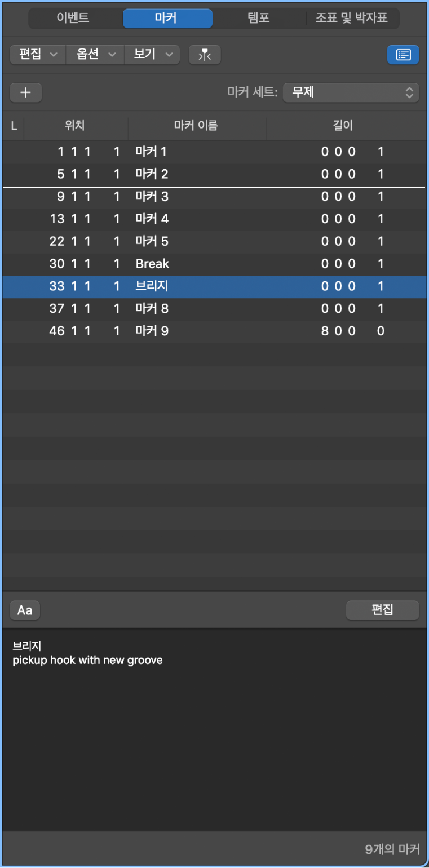Select the 마커 tab
Image resolution: width=429 pixels, height=868 pixels.
tap(167, 18)
